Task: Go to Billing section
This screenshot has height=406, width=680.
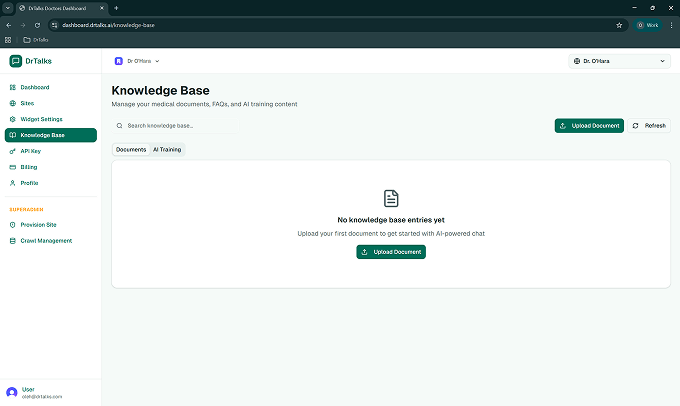Action: (x=51, y=167)
